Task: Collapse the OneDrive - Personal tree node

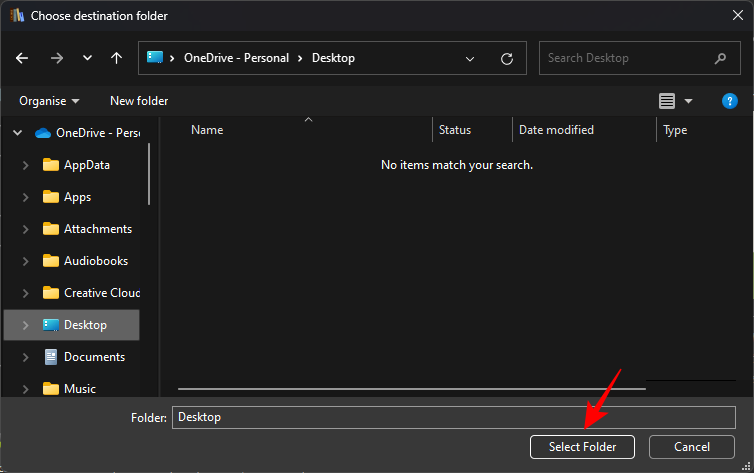Action: click(17, 133)
